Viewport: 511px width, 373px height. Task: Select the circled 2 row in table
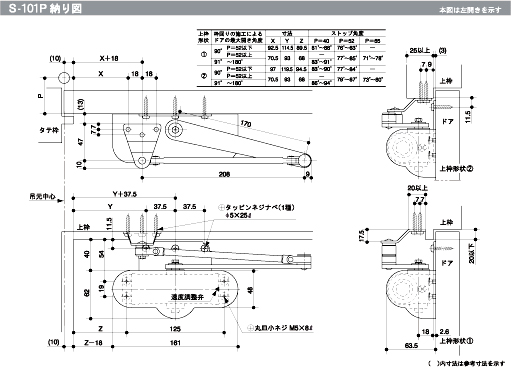click(x=291, y=76)
